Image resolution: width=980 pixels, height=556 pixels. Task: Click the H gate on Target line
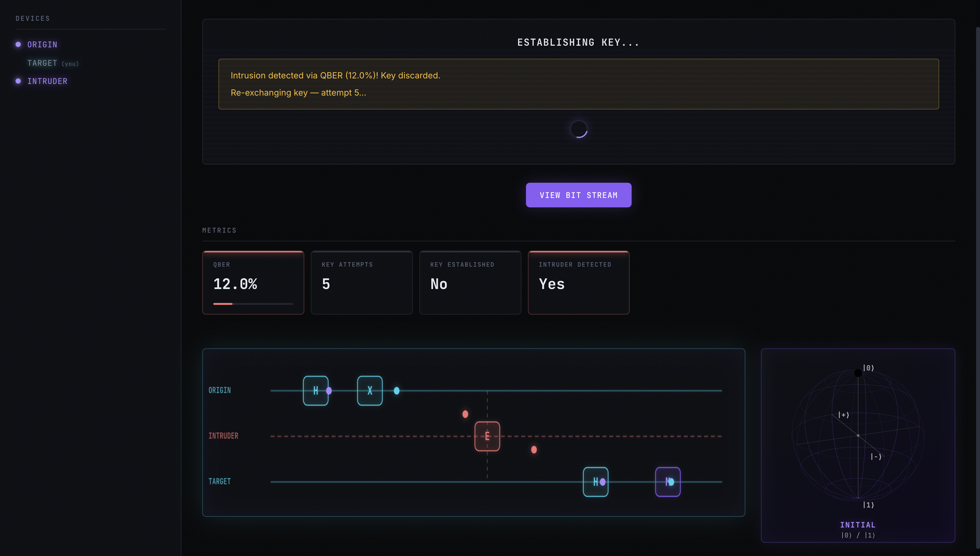(595, 481)
